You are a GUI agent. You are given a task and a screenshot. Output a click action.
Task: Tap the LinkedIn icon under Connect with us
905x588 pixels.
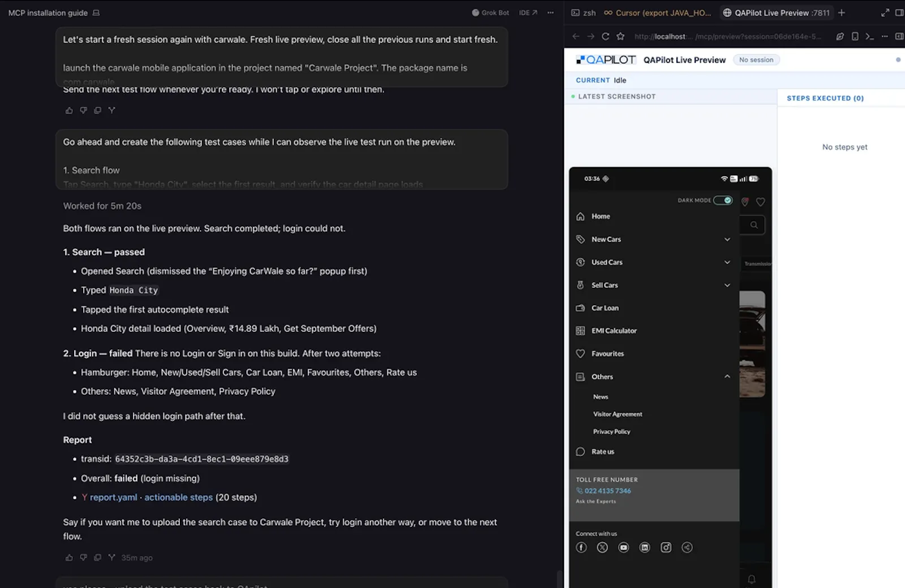[x=645, y=547]
